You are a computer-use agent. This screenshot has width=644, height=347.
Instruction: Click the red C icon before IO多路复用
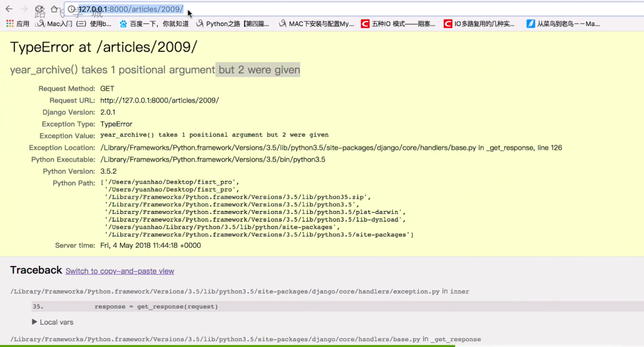click(447, 24)
